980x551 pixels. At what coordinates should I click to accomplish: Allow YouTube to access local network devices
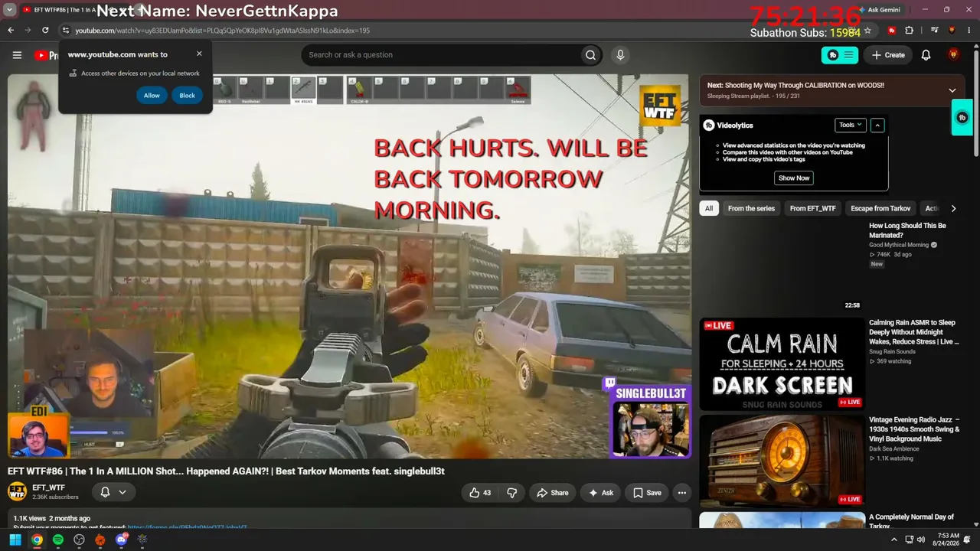click(152, 96)
